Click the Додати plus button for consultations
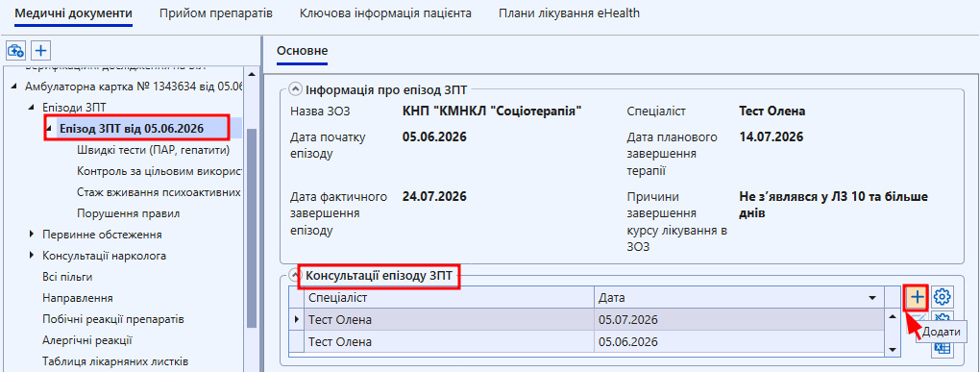980x372 pixels. coord(917,296)
